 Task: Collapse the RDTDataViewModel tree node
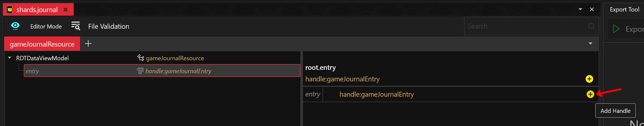coord(10,58)
